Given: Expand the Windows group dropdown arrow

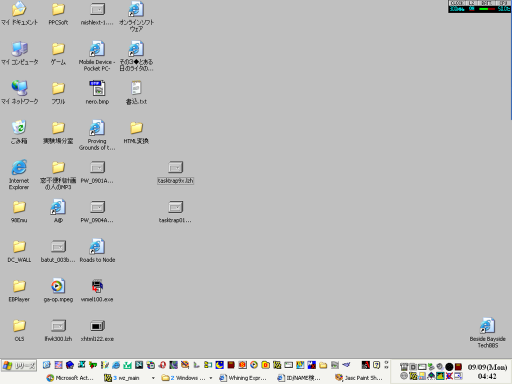Looking at the screenshot, I should pyautogui.click(x=211, y=378).
